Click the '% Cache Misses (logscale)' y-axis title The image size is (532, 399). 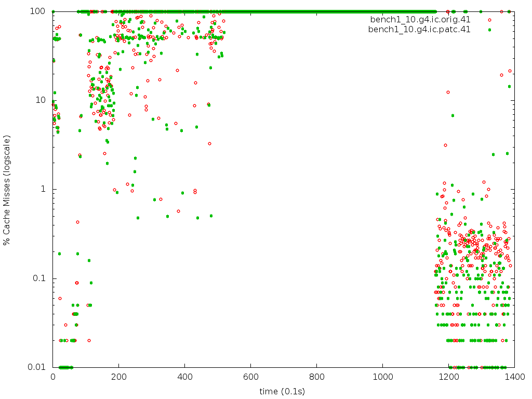[7, 190]
